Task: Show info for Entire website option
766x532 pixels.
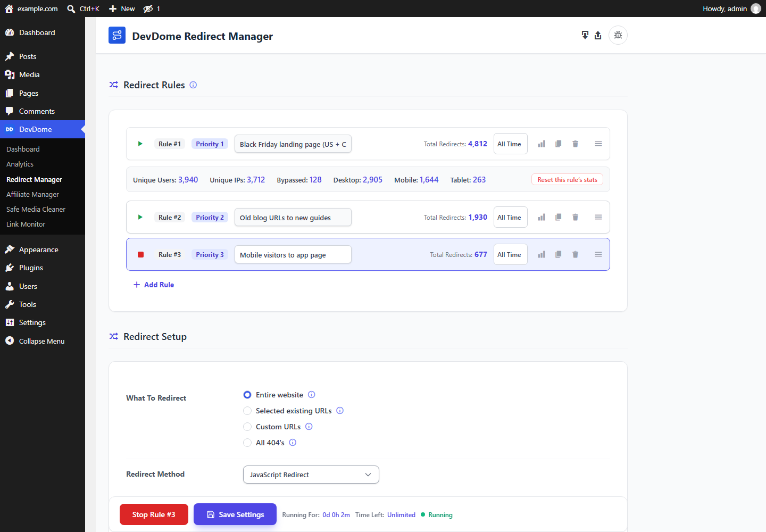Action: 312,395
